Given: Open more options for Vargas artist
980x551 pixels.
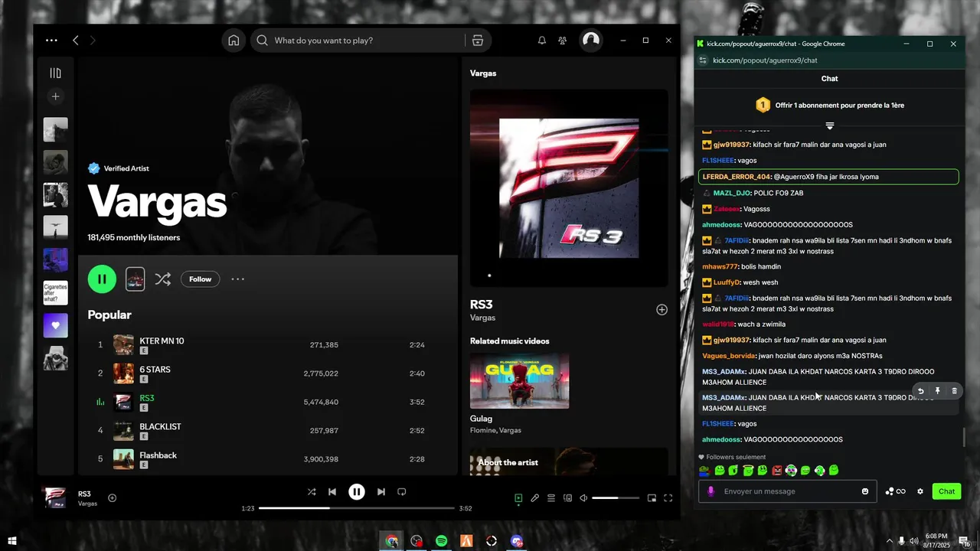Looking at the screenshot, I should point(238,279).
